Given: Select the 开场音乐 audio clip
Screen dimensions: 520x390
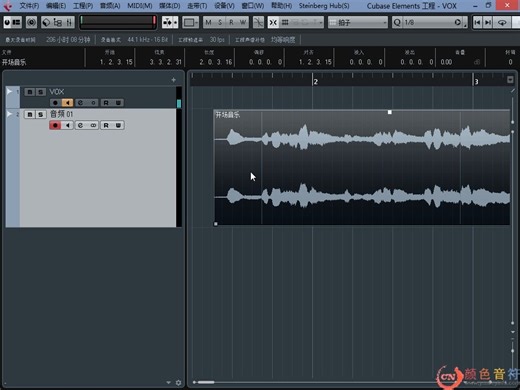Looking at the screenshot, I should (x=362, y=167).
